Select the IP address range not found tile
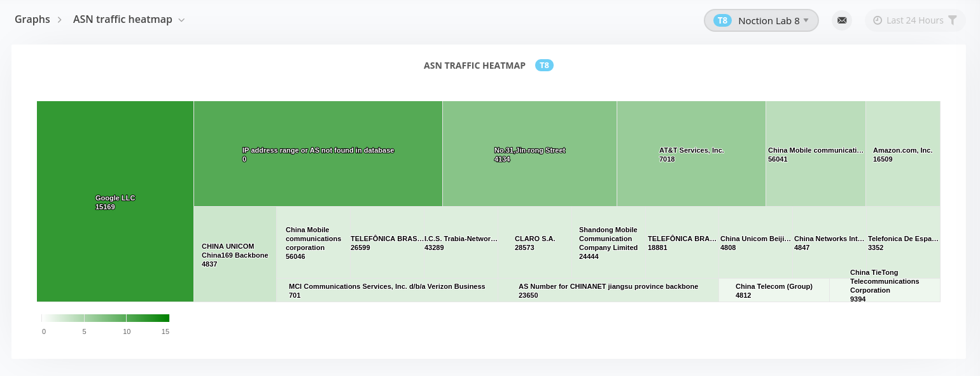The width and height of the screenshot is (980, 376). [x=318, y=153]
